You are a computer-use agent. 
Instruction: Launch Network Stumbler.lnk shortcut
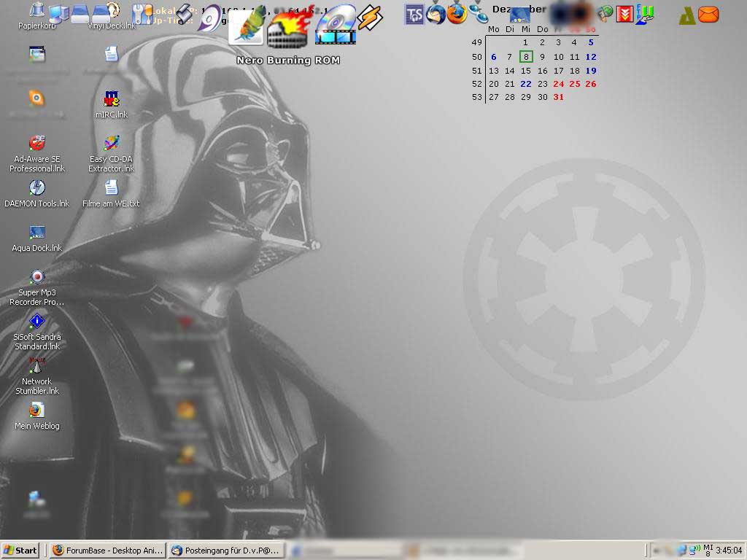[37, 376]
